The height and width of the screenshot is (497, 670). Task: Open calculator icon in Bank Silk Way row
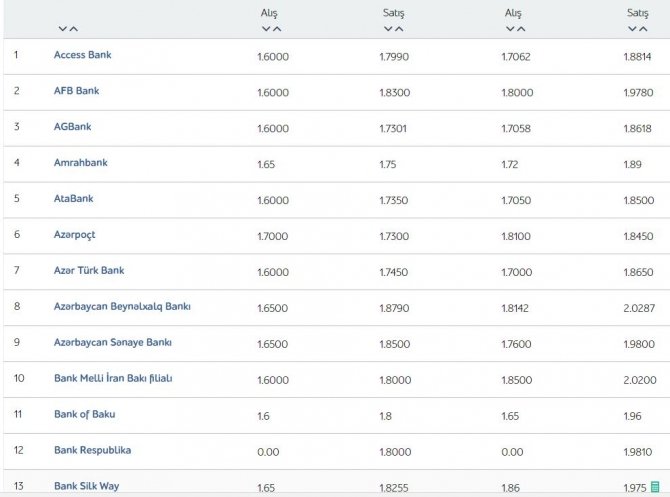(655, 487)
